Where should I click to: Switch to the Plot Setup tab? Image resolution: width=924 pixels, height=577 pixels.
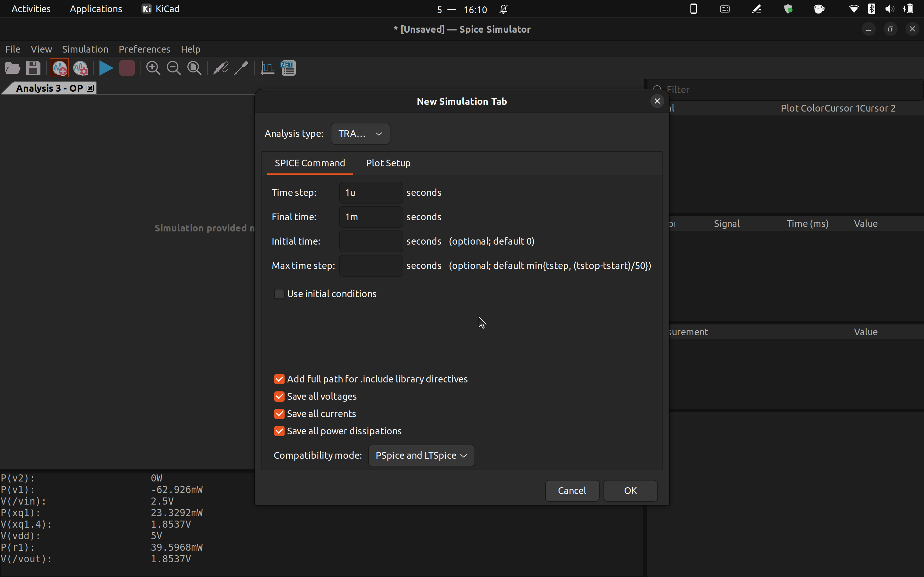pyautogui.click(x=388, y=163)
